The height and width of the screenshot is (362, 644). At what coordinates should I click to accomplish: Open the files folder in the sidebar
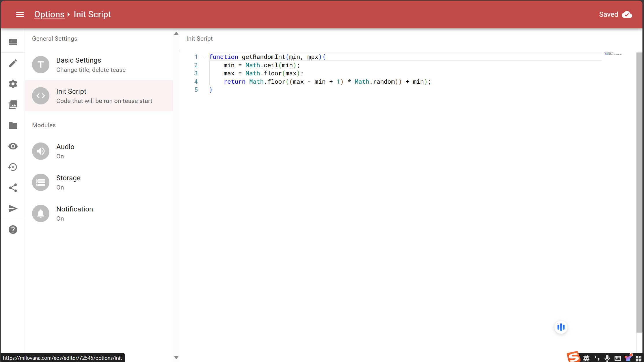click(x=13, y=125)
